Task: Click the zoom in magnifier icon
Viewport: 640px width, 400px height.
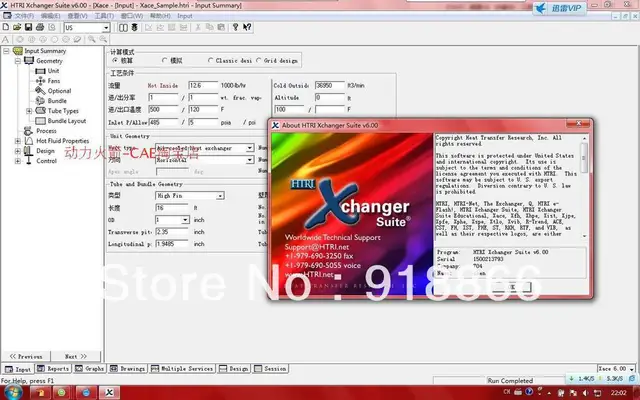Action: 91,39
